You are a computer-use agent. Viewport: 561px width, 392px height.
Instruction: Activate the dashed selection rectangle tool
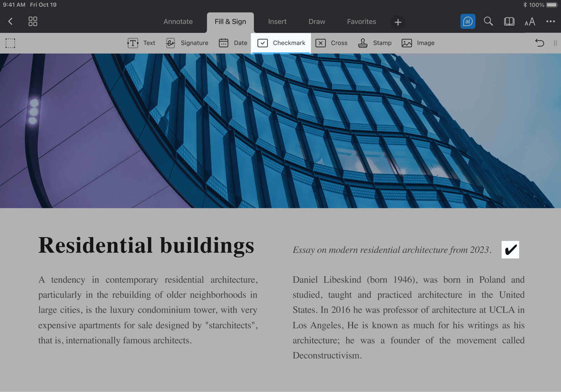pyautogui.click(x=11, y=43)
